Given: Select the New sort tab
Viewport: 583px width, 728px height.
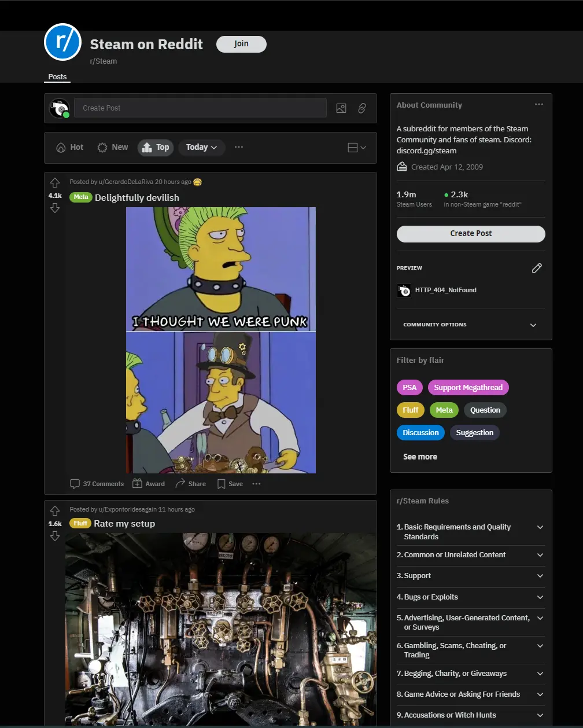Looking at the screenshot, I should (x=113, y=147).
